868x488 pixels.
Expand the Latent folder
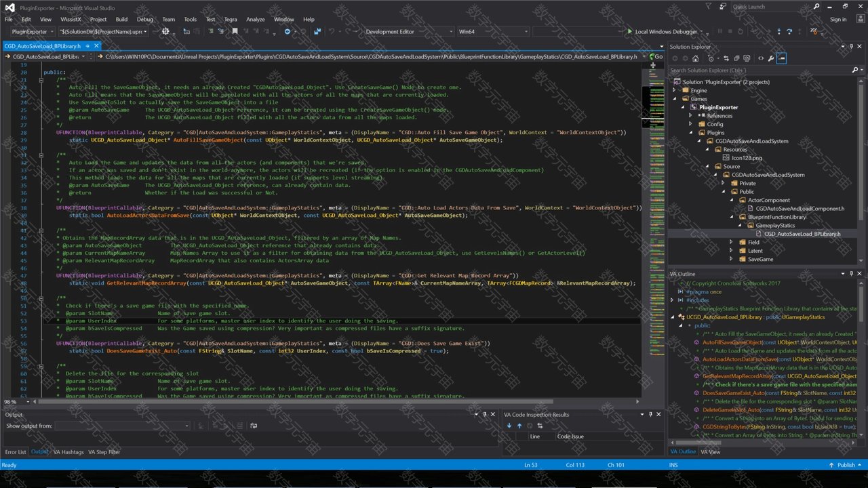tap(732, 251)
